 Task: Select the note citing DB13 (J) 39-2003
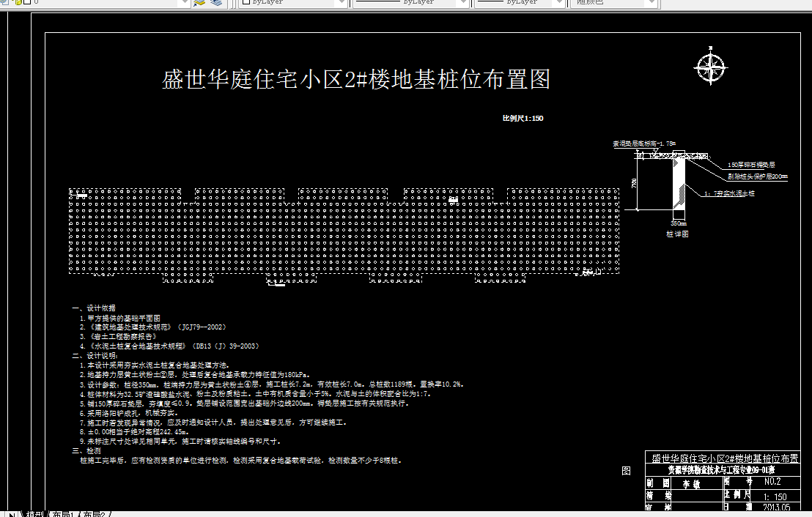tap(169, 346)
